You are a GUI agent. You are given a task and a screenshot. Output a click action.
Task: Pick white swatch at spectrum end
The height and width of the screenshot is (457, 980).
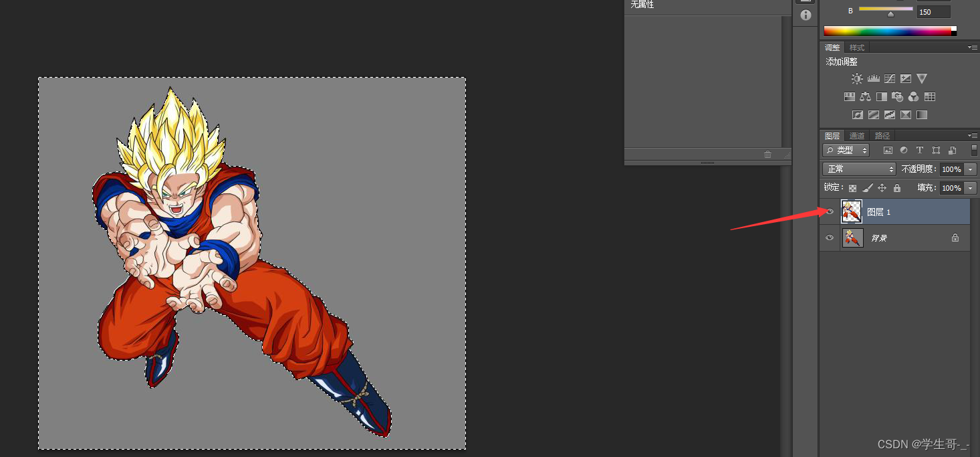[x=954, y=29]
